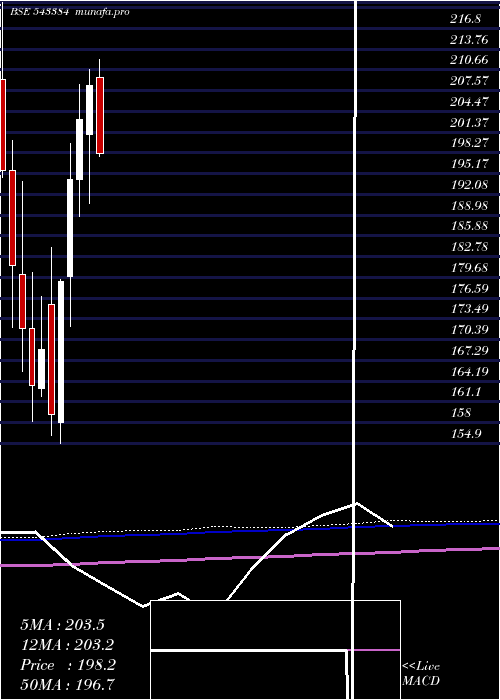
Task: Click the '50MA : 196.7' readout
Action: (x=67, y=684)
